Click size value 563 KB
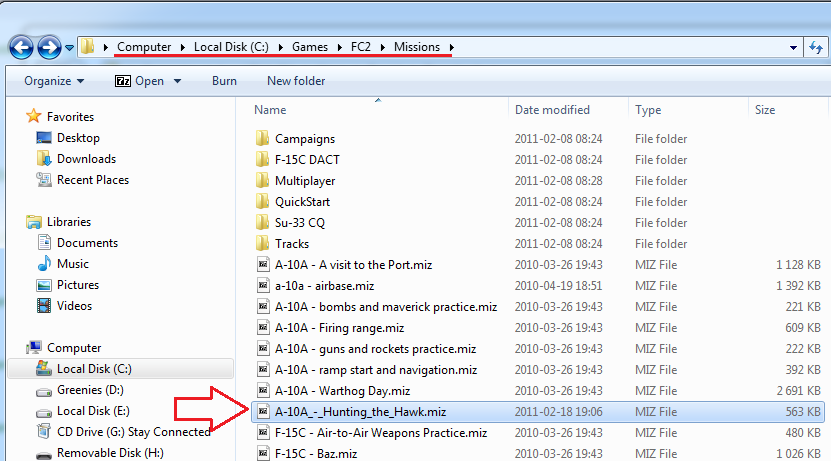 tap(803, 412)
